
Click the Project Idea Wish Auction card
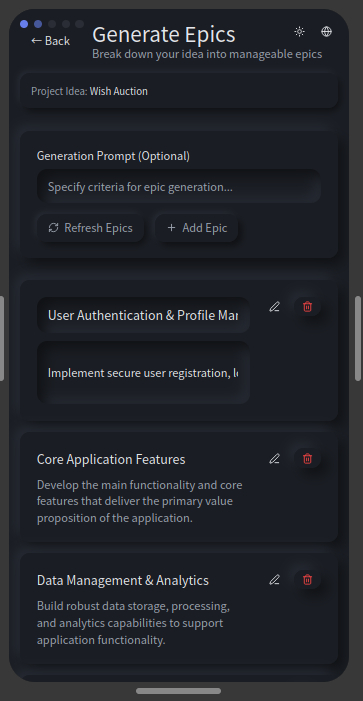coord(179,91)
